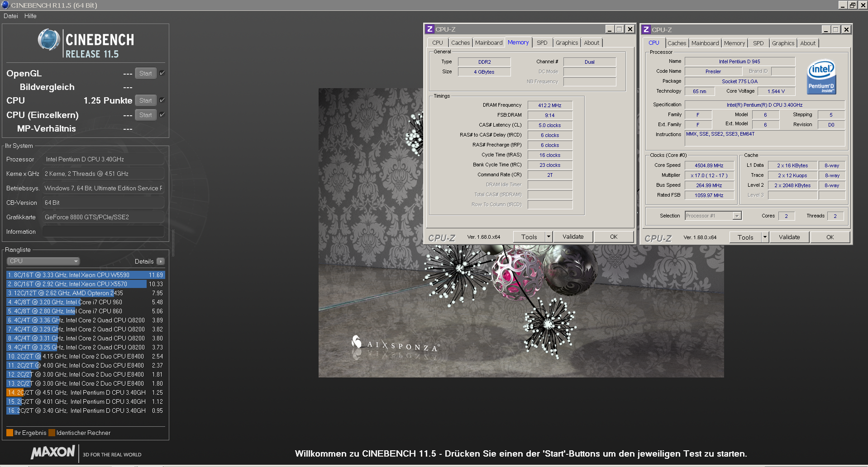Switch to SPD tab in Memory CPU-Z window
This screenshot has height=467, width=868.
tap(542, 42)
